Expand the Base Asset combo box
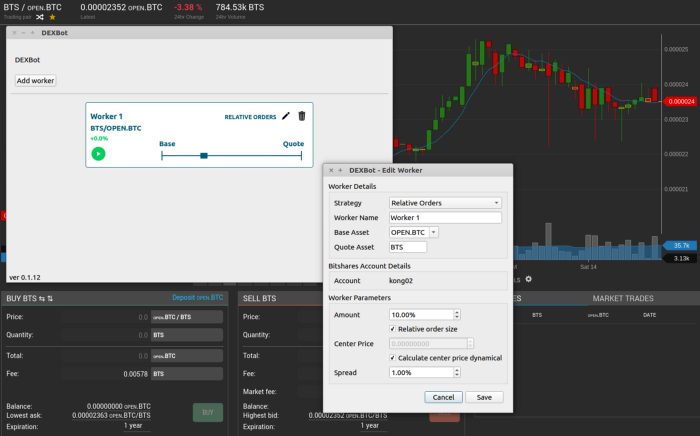This screenshot has height=436, width=700. coord(434,232)
